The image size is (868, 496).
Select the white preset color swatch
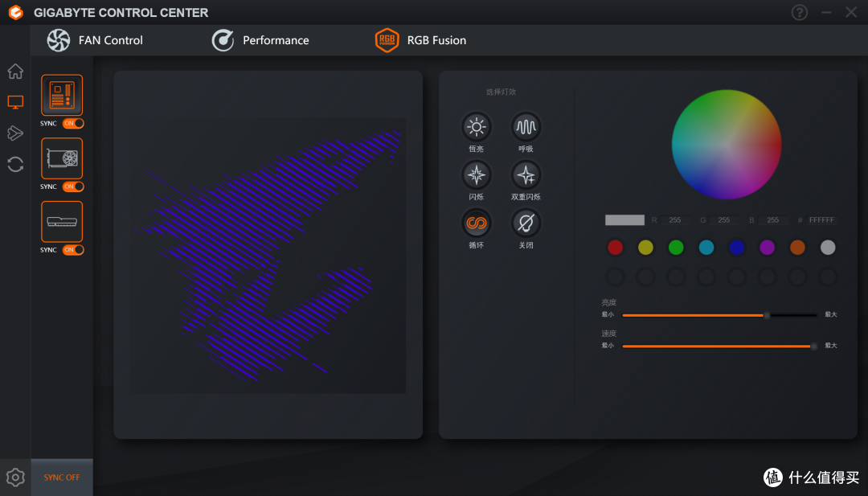coord(828,248)
